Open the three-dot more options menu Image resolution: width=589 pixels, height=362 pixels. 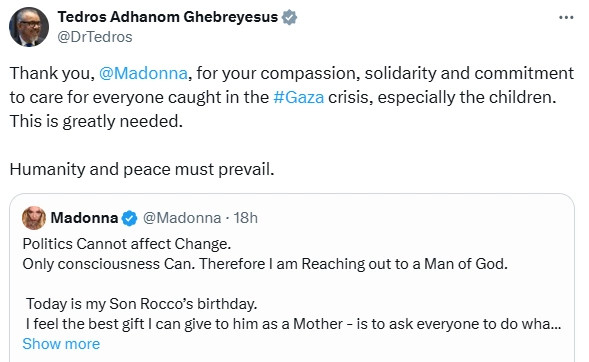tap(566, 17)
